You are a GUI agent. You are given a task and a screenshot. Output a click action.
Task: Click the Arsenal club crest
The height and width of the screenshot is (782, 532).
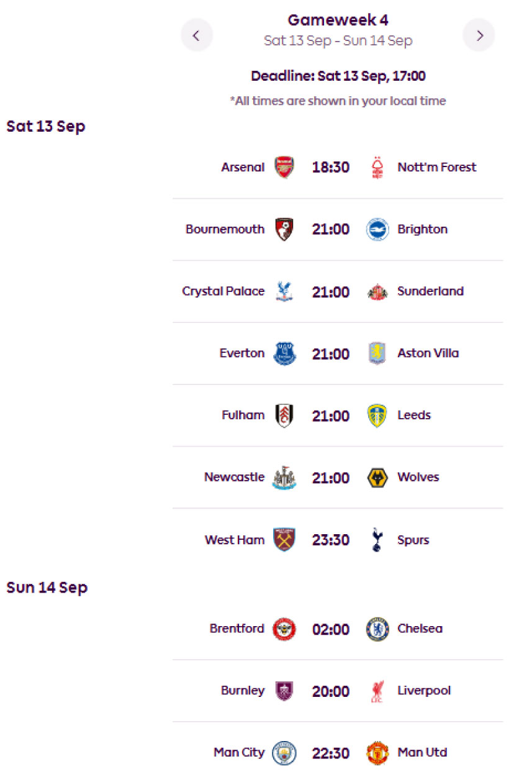click(x=285, y=167)
